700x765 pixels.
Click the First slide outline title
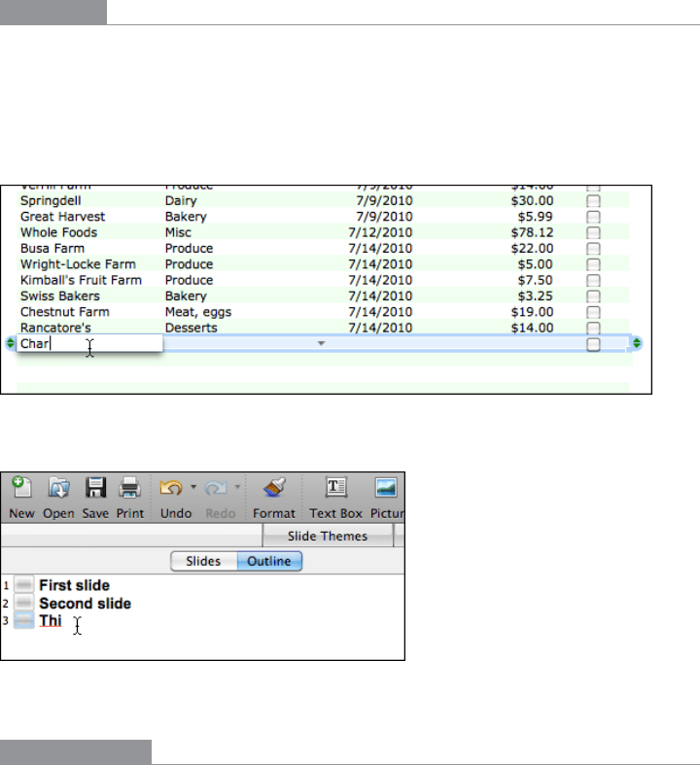(74, 585)
